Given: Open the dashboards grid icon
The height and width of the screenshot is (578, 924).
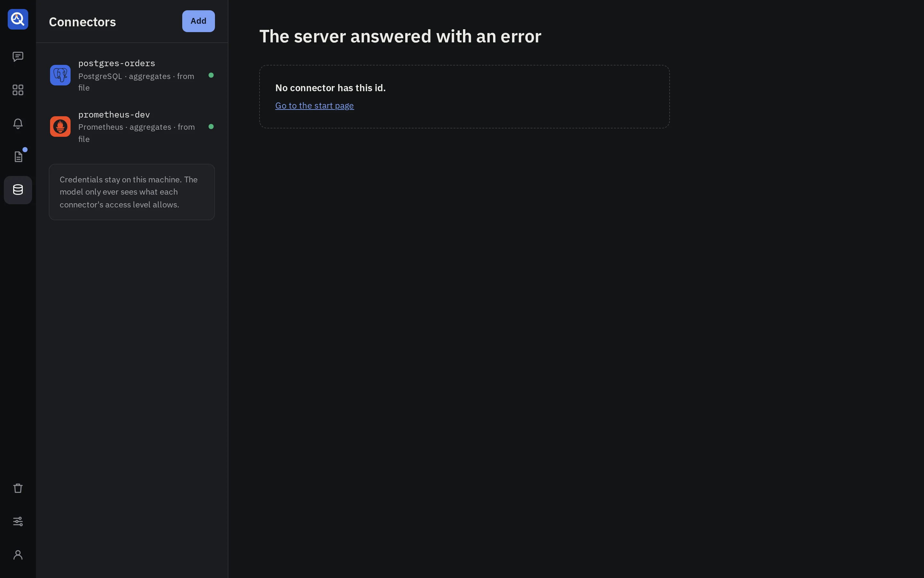Looking at the screenshot, I should click(x=18, y=90).
